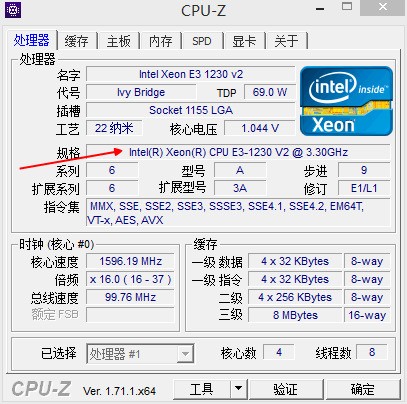Click the 名字 field Intel Xeon E3 1230 v2
The height and width of the screenshot is (404, 407).
[191, 74]
